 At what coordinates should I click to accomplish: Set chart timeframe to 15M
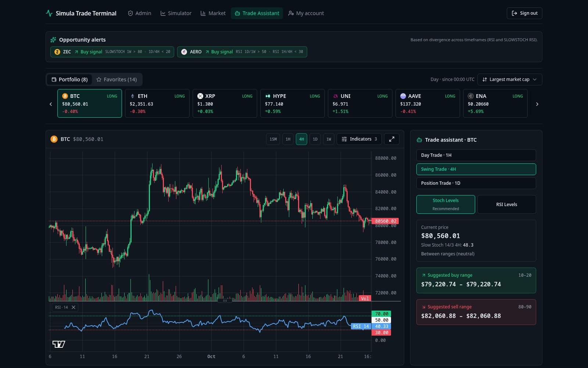tap(273, 139)
